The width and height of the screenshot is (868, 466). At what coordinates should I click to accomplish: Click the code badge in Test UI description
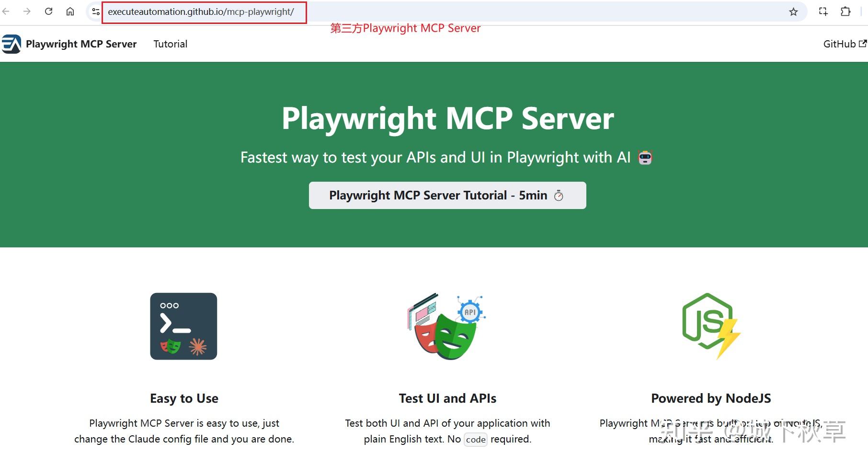coord(475,439)
